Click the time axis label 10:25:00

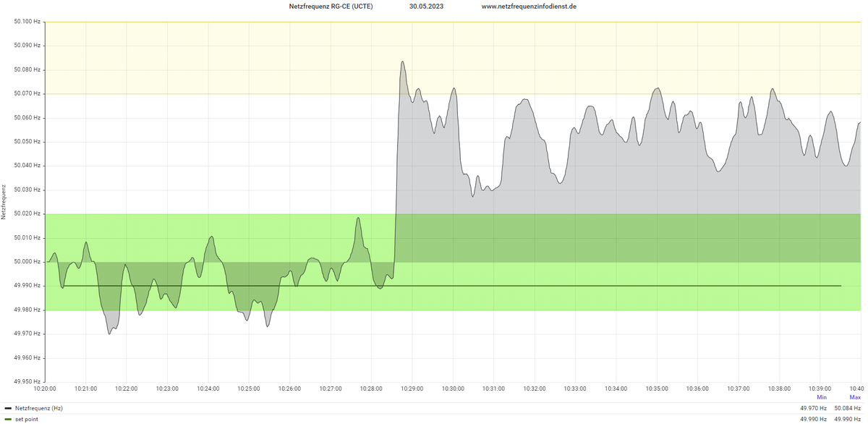tap(249, 389)
